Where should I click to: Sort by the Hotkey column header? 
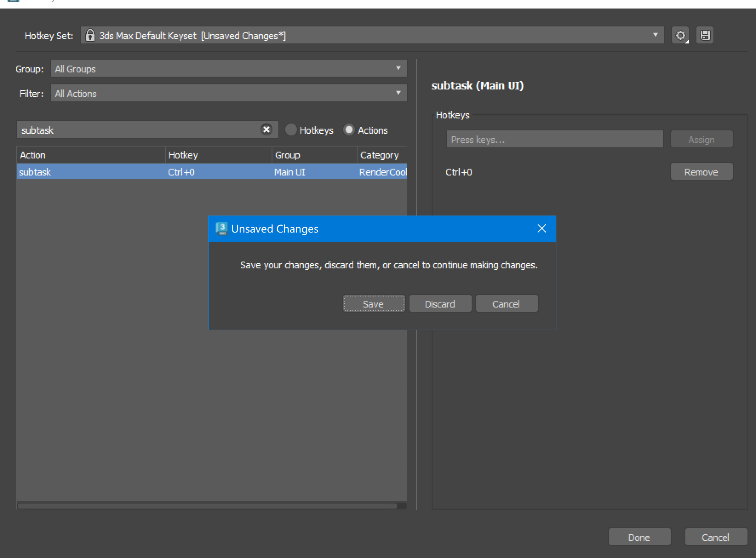[218, 155]
